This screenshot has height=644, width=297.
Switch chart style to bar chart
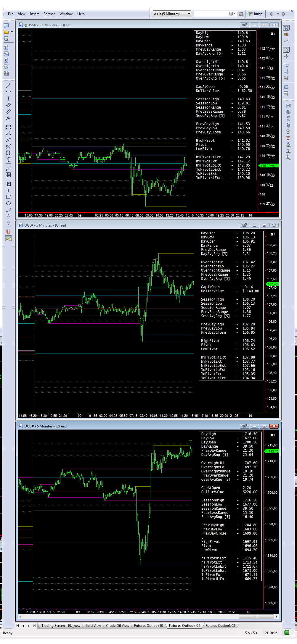286,28
